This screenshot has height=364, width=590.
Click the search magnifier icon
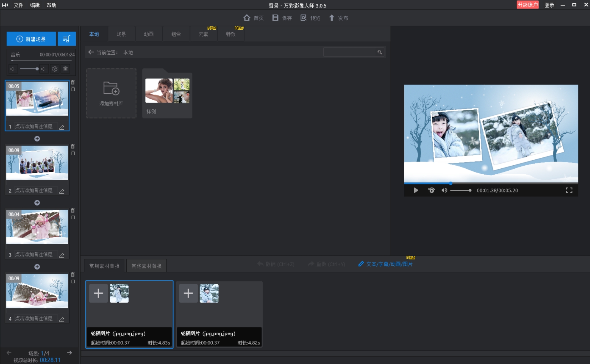pyautogui.click(x=380, y=52)
